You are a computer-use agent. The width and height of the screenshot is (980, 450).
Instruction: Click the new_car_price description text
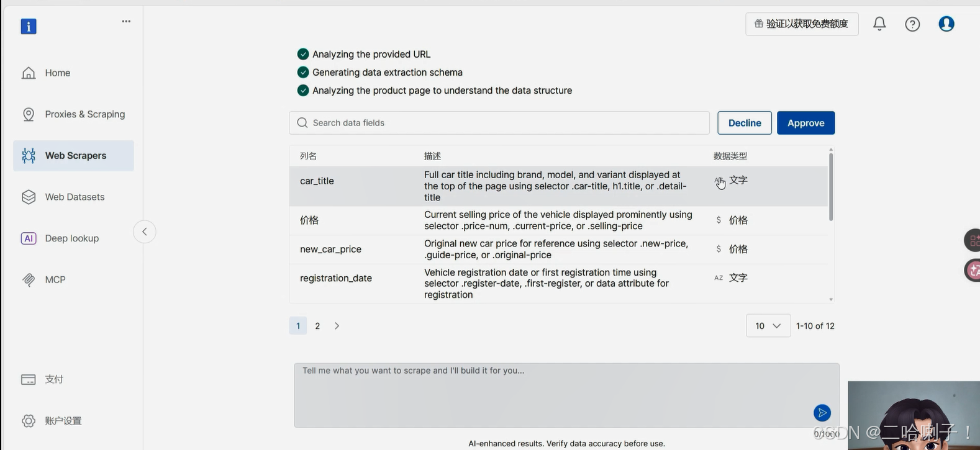tap(556, 250)
